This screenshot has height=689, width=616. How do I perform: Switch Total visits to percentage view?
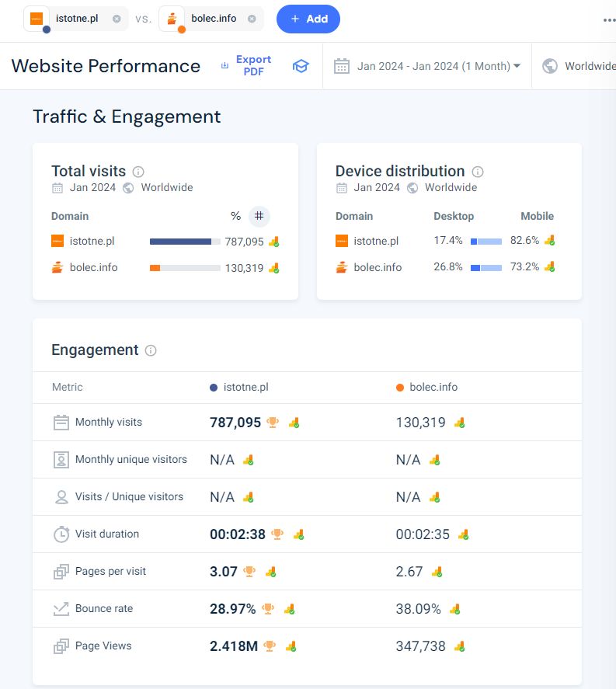point(236,216)
